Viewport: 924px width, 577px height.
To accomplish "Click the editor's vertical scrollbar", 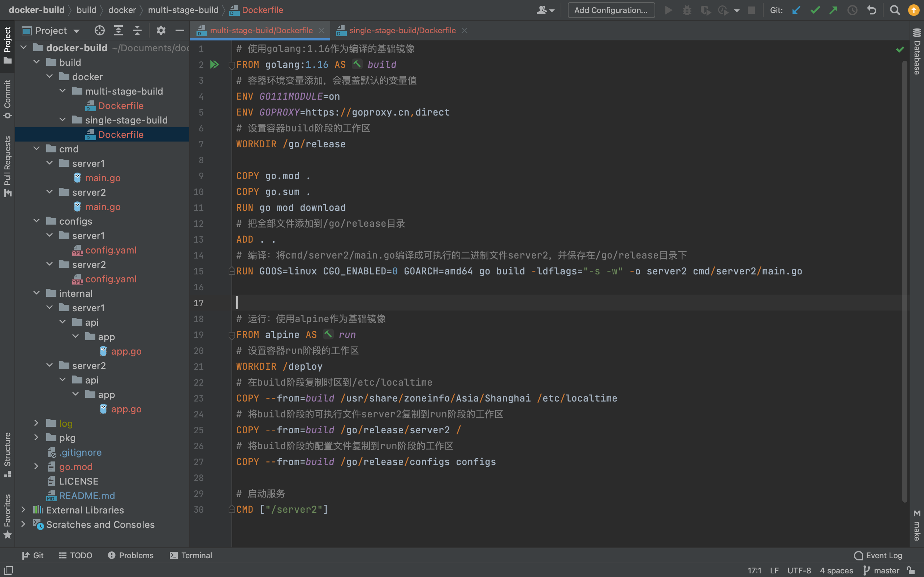I will (x=904, y=267).
